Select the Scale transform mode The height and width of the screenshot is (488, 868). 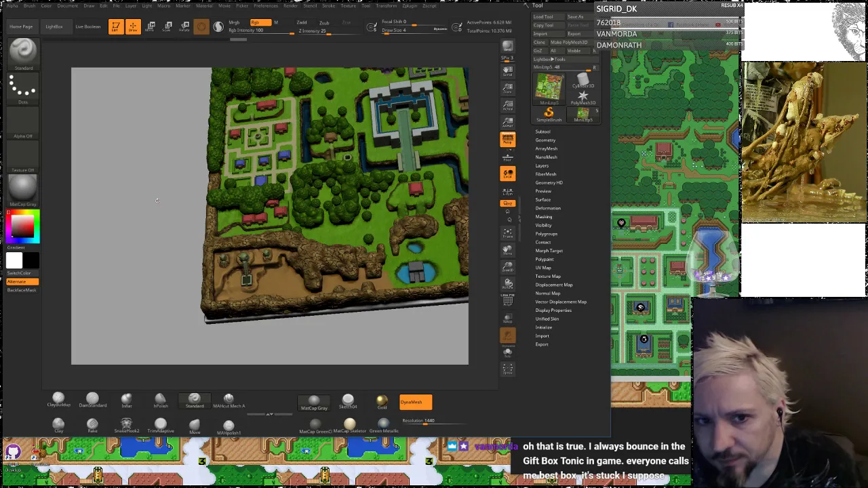tap(167, 26)
